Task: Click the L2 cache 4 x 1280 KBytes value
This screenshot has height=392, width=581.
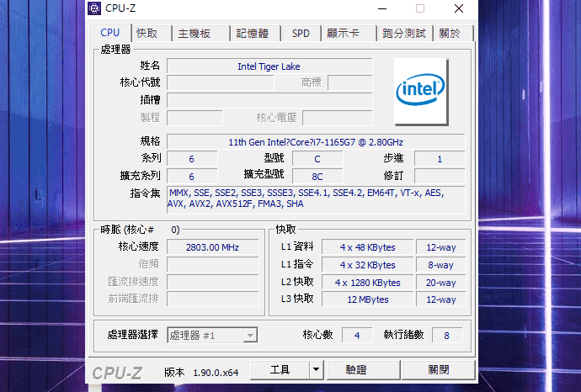Action: 368,283
